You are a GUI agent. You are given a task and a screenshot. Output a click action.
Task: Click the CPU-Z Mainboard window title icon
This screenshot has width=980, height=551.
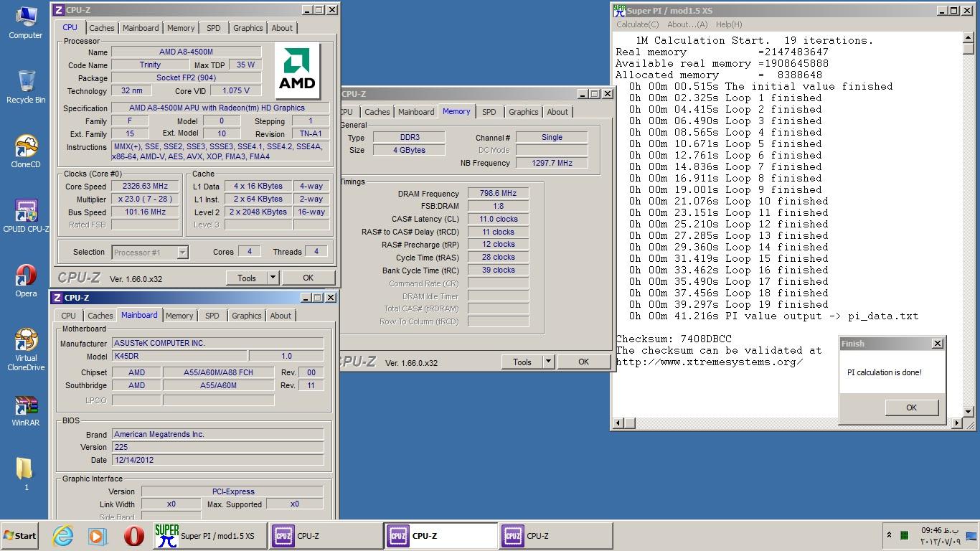[x=57, y=297]
